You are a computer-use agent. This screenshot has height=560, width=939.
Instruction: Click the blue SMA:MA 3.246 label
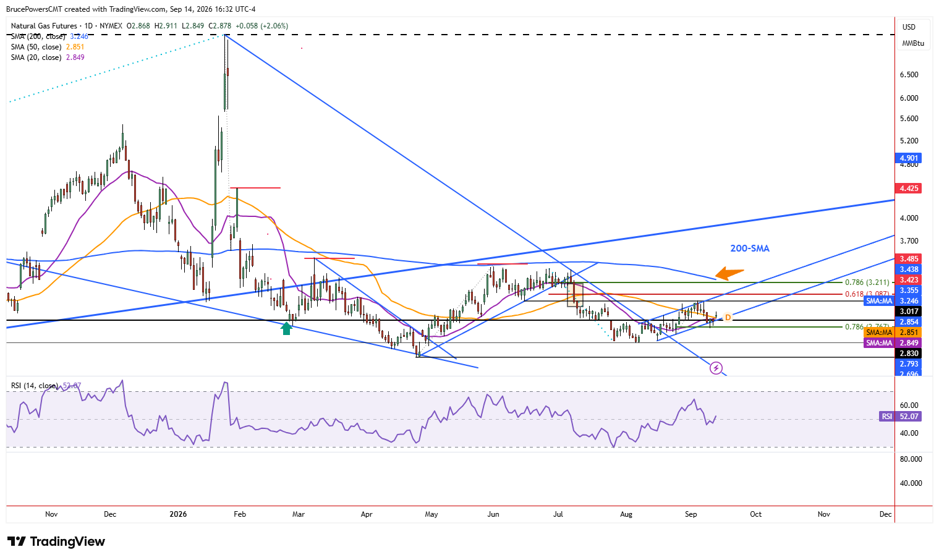pyautogui.click(x=893, y=301)
